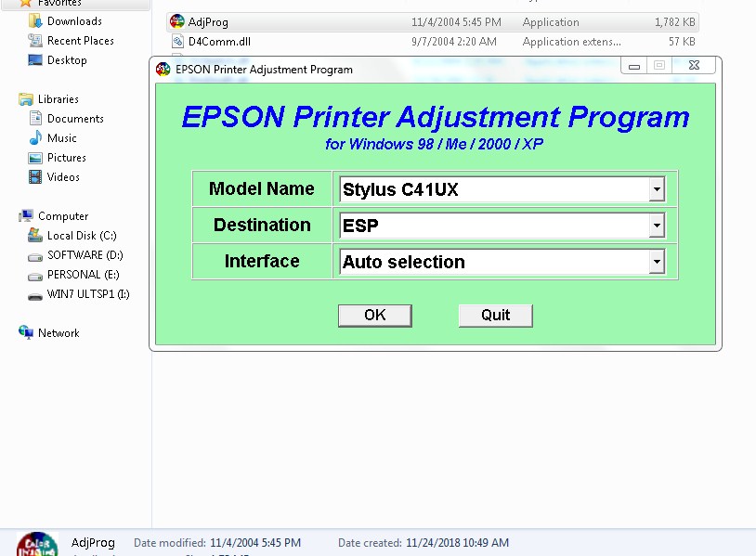Select Music label under Libraries
Image resolution: width=756 pixels, height=556 pixels.
pos(61,138)
